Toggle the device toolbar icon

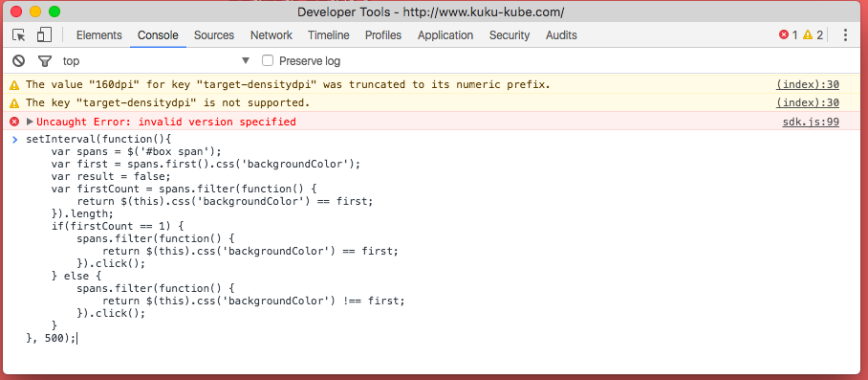click(x=44, y=35)
